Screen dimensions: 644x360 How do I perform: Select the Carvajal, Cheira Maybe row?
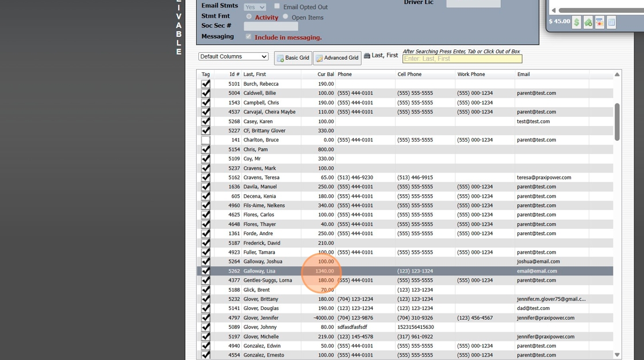click(405, 112)
